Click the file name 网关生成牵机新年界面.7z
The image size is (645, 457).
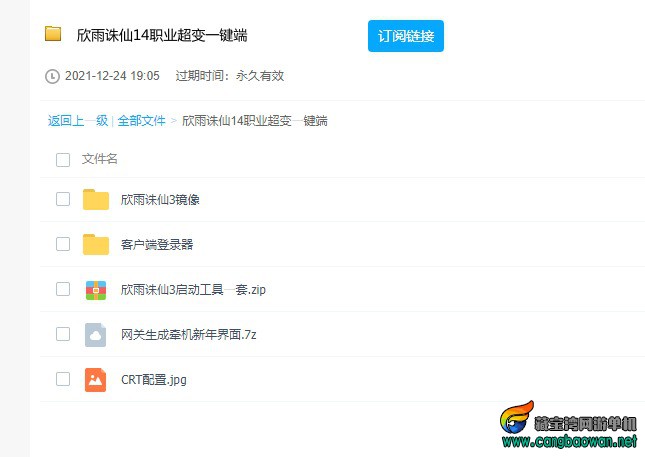coord(188,335)
